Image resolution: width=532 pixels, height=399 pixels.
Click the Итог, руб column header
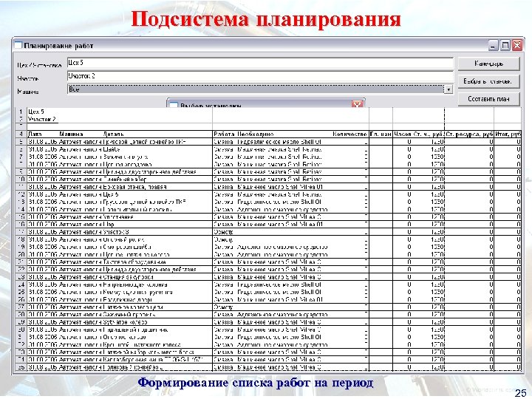508,134
